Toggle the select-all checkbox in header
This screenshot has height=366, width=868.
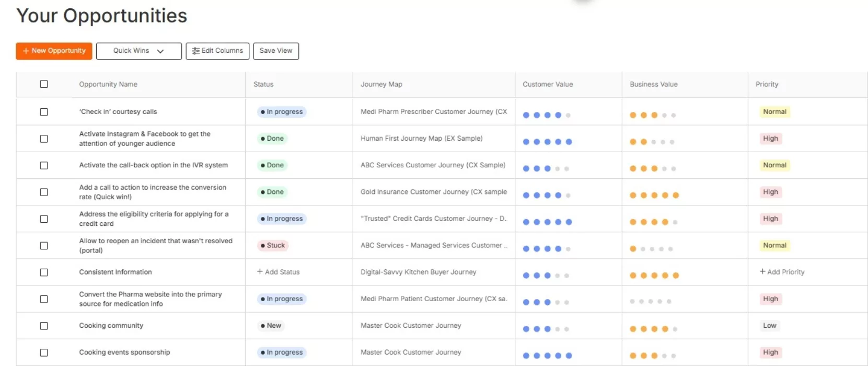[44, 84]
